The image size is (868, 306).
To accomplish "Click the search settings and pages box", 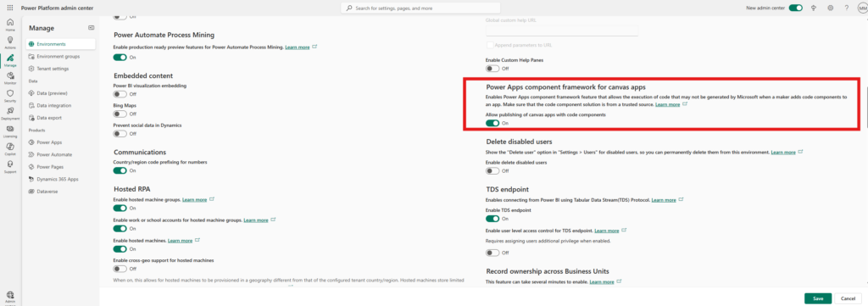I will pyautogui.click(x=420, y=8).
